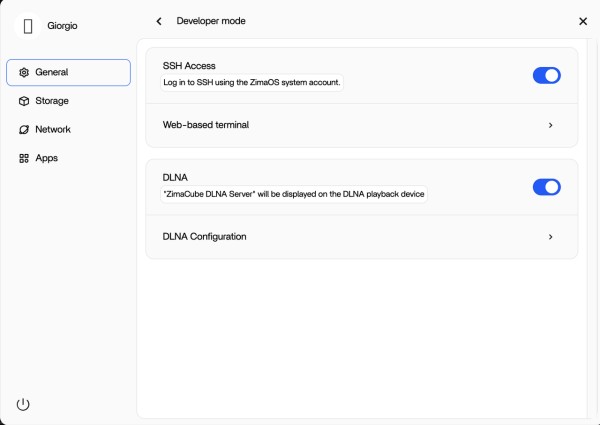
Task: Open the DLNA Configuration chevron arrow
Action: [x=550, y=237]
